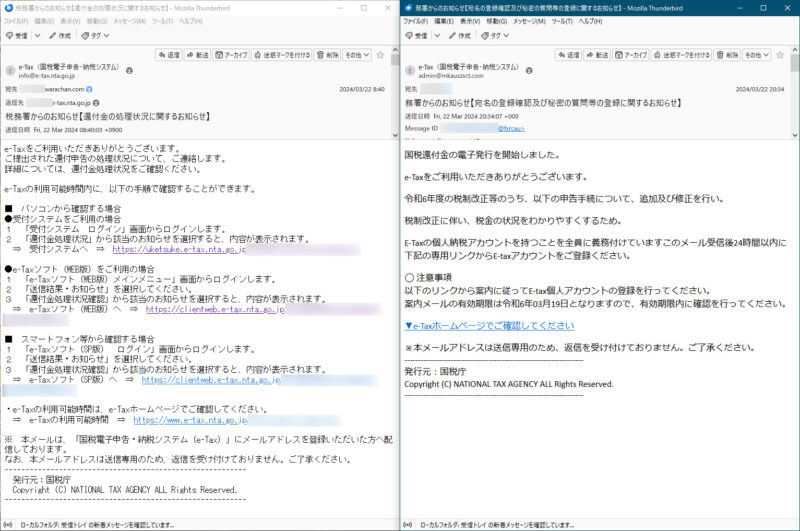Archive the message in the right window
This screenshot has width=800, height=531.
pos(630,55)
